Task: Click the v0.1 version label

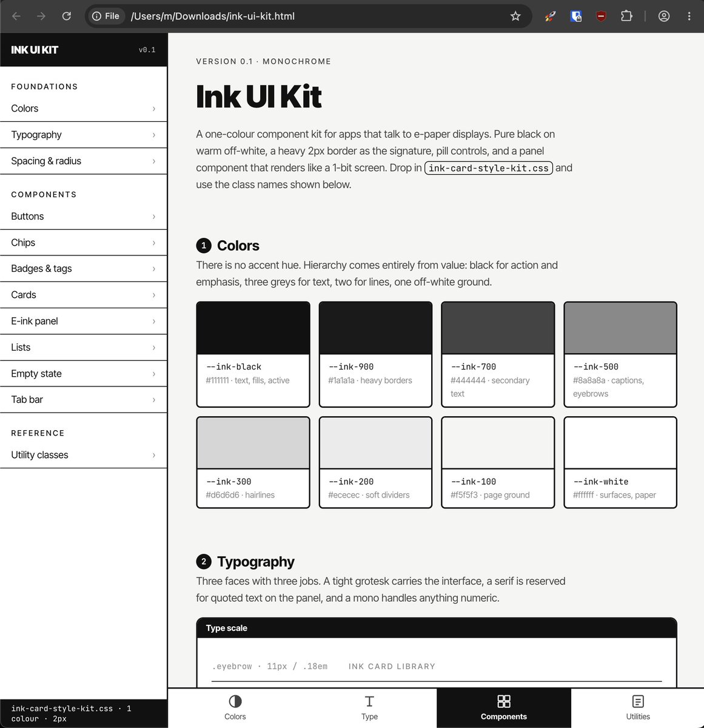Action: tap(147, 50)
